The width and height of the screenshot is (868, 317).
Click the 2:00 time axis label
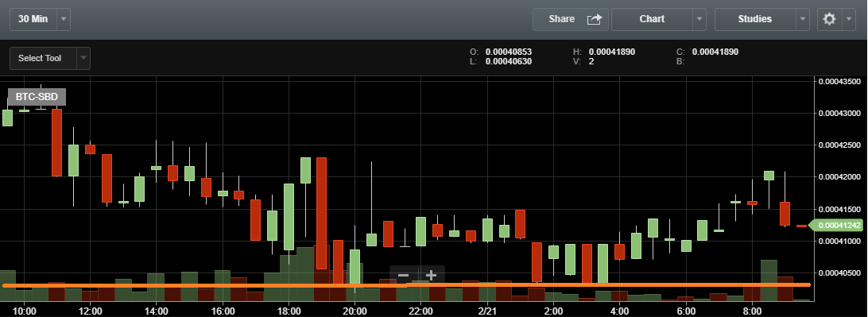coord(553,311)
